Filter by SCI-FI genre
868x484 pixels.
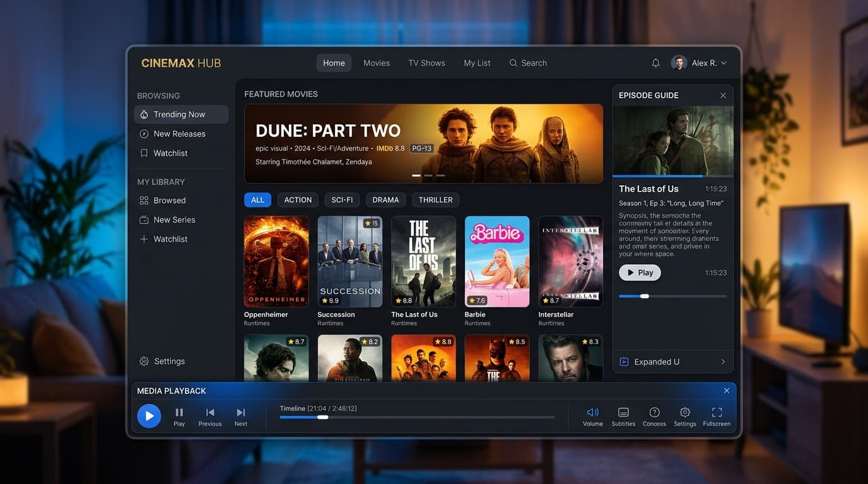(x=342, y=200)
